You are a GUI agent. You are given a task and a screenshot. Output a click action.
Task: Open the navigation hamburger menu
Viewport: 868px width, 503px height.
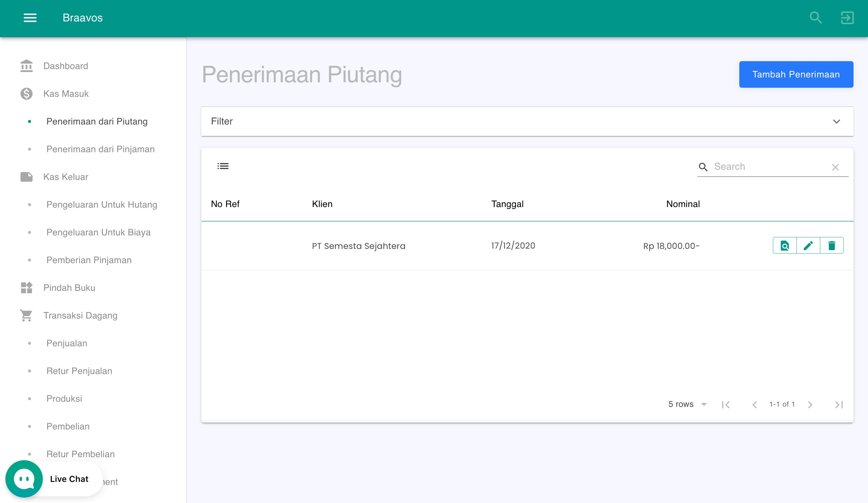30,17
